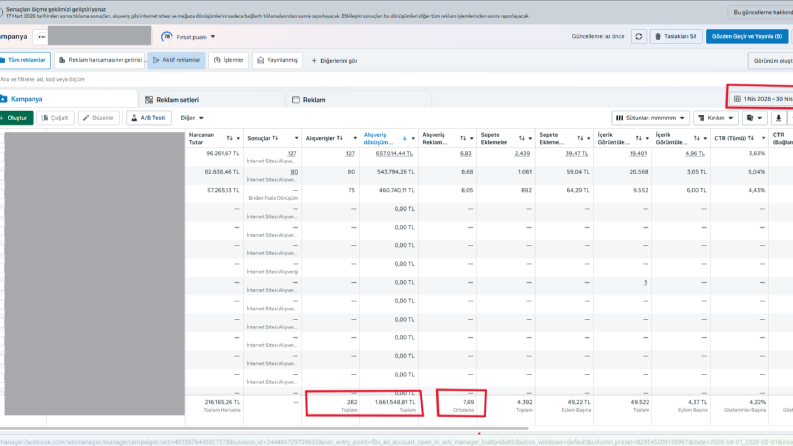Click the sort arrows on Harcanan Tutar column
Screen dimensions: 793x446
click(230, 139)
